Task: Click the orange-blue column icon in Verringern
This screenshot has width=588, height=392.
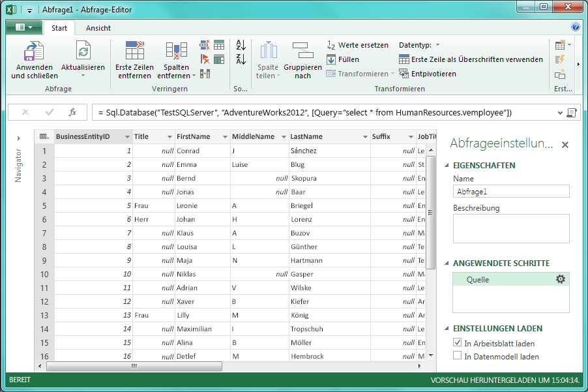Action: point(205,74)
